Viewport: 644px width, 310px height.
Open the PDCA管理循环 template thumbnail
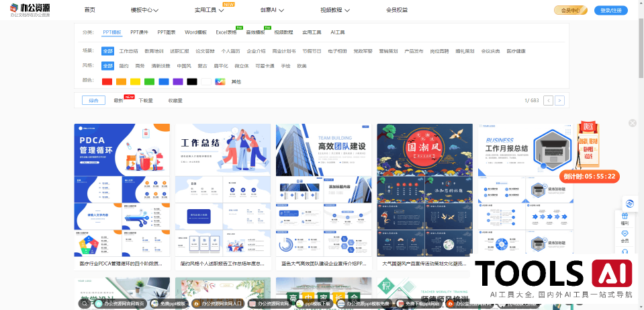coord(122,190)
